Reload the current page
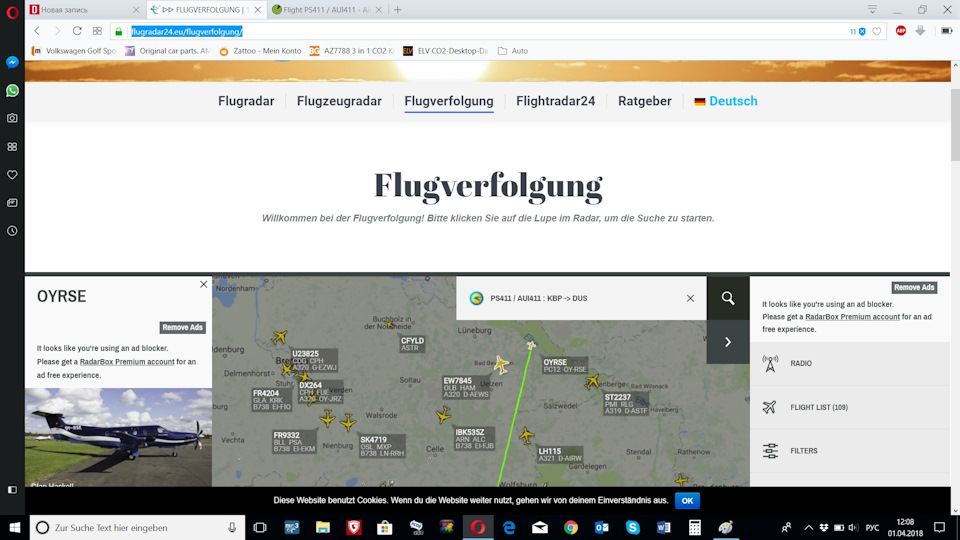The height and width of the screenshot is (540, 960). pos(77,31)
